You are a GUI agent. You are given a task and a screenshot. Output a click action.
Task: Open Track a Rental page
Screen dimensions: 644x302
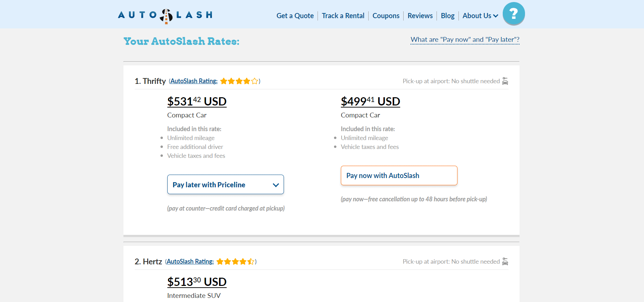pyautogui.click(x=343, y=16)
